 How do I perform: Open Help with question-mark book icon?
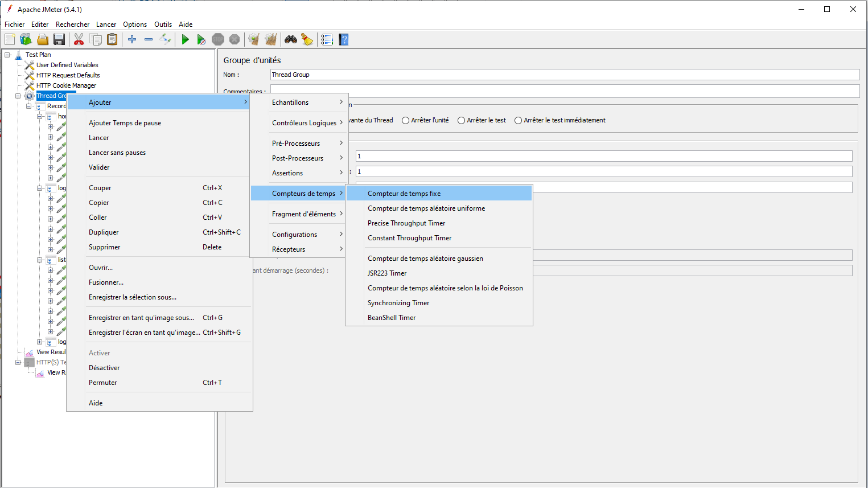pos(343,39)
